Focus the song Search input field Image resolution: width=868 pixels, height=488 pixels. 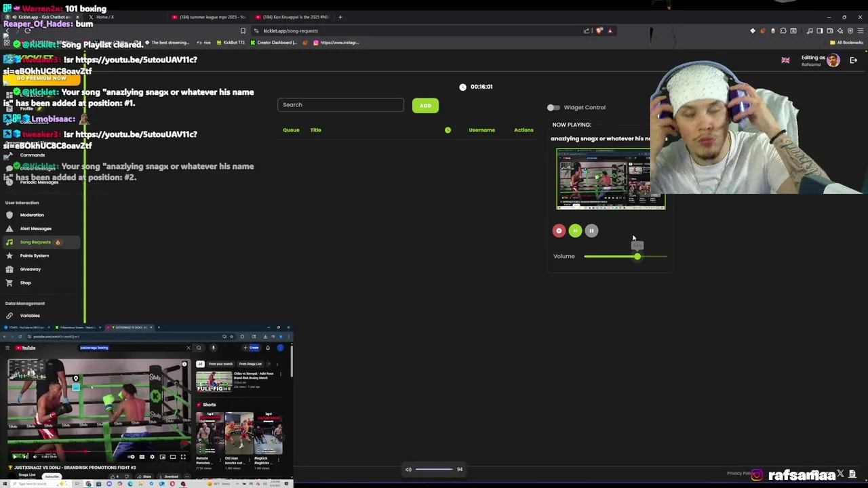coord(340,104)
